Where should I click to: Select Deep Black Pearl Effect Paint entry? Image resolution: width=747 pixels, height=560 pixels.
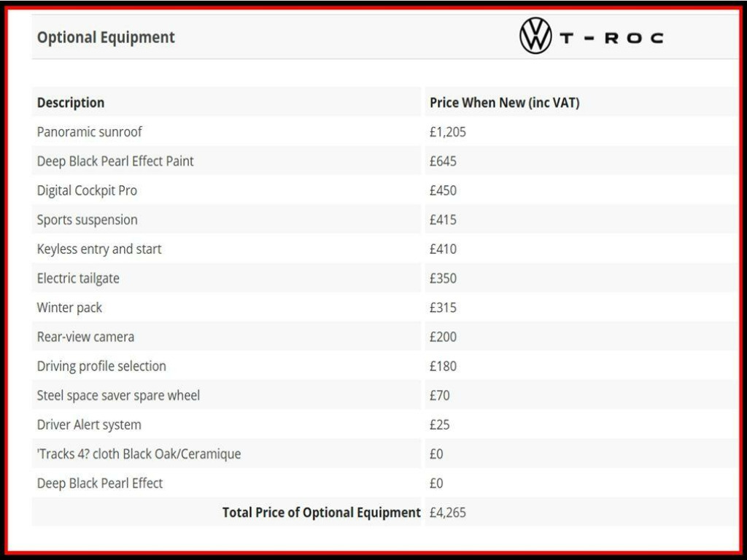pos(115,161)
